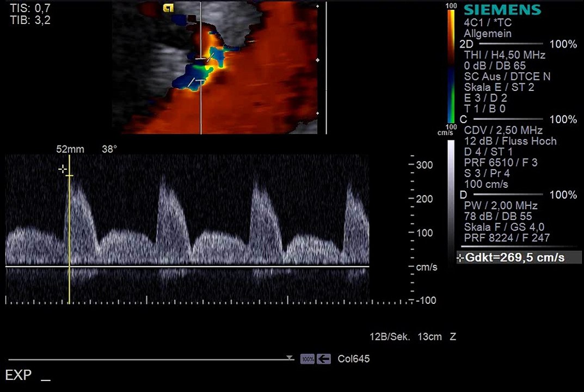The image size is (584, 392).
Task: Click the 300 velocity scale label
Action: 424,165
